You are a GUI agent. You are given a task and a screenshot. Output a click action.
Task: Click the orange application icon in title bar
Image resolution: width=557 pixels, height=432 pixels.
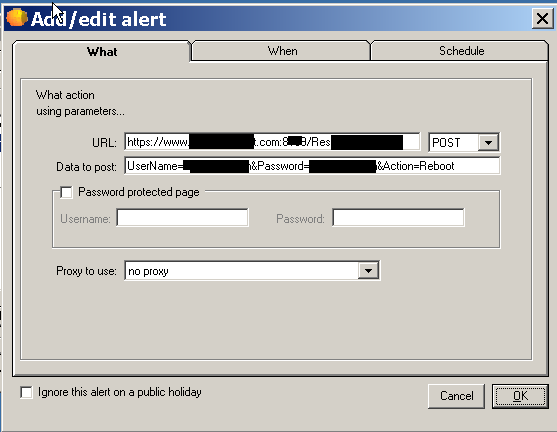(16, 18)
